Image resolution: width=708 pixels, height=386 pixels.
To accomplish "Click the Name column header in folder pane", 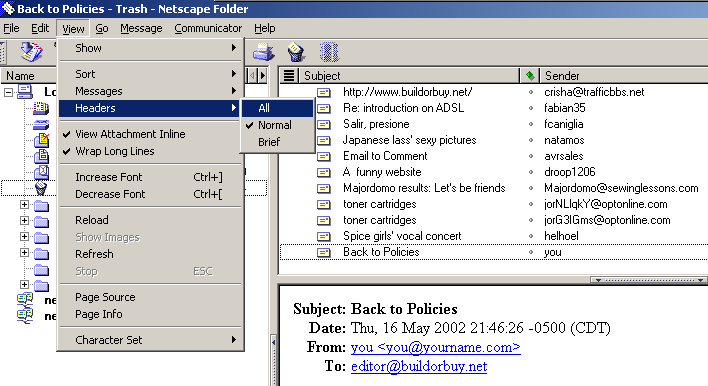I will (29, 75).
